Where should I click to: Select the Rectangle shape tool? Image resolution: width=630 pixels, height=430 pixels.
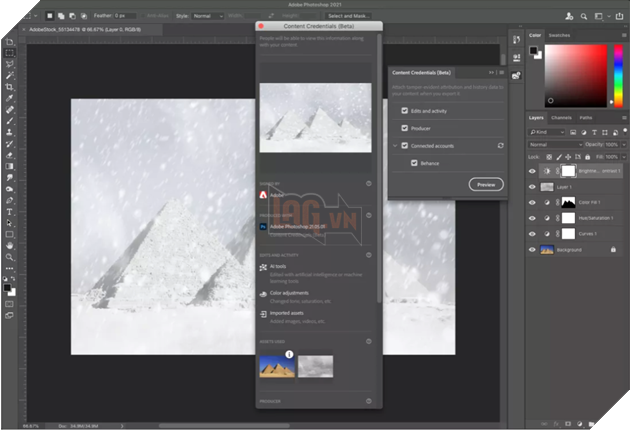[10, 234]
